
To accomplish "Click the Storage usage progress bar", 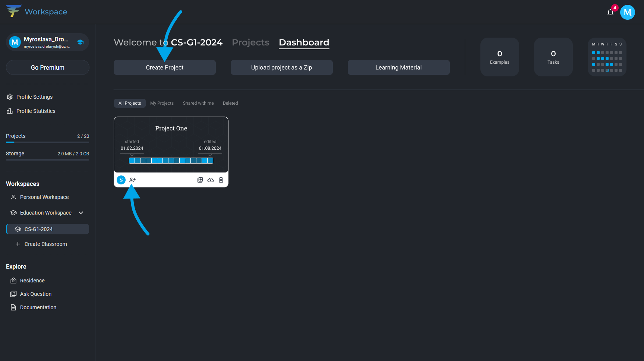I will point(47,160).
